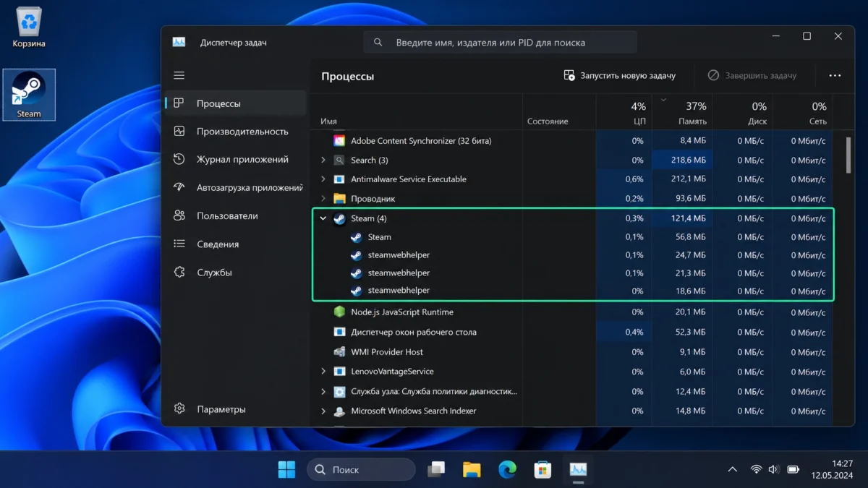This screenshot has height=488, width=868.
Task: Select the Steam child process row
Action: pyautogui.click(x=573, y=237)
